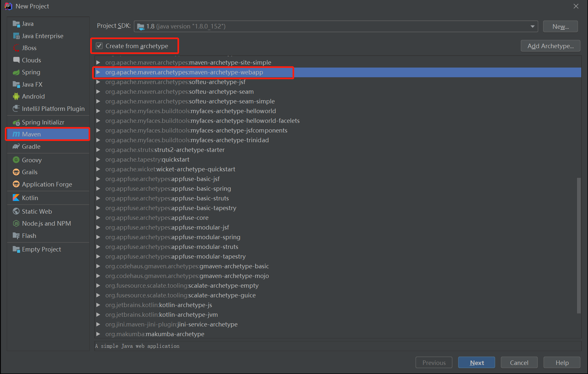
Task: Click the IntelliJ Platform Plugin icon
Action: pyautogui.click(x=16, y=109)
